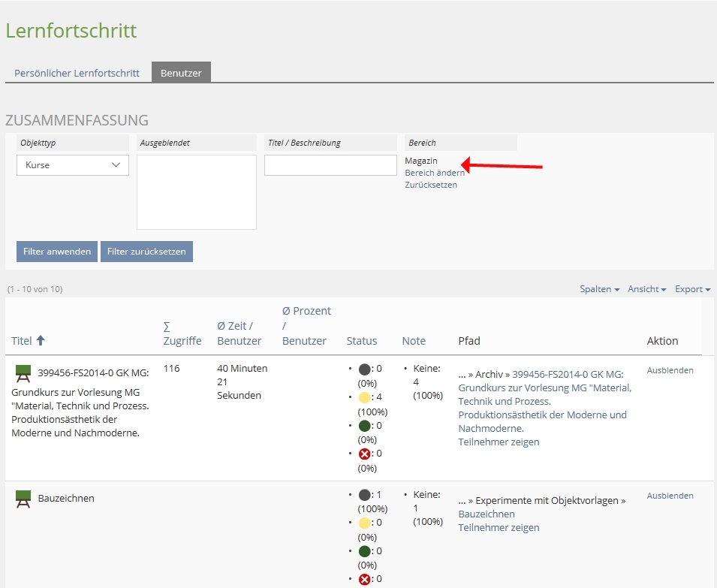Open the Ansicht dropdown menu
717x588 pixels.
(x=647, y=289)
